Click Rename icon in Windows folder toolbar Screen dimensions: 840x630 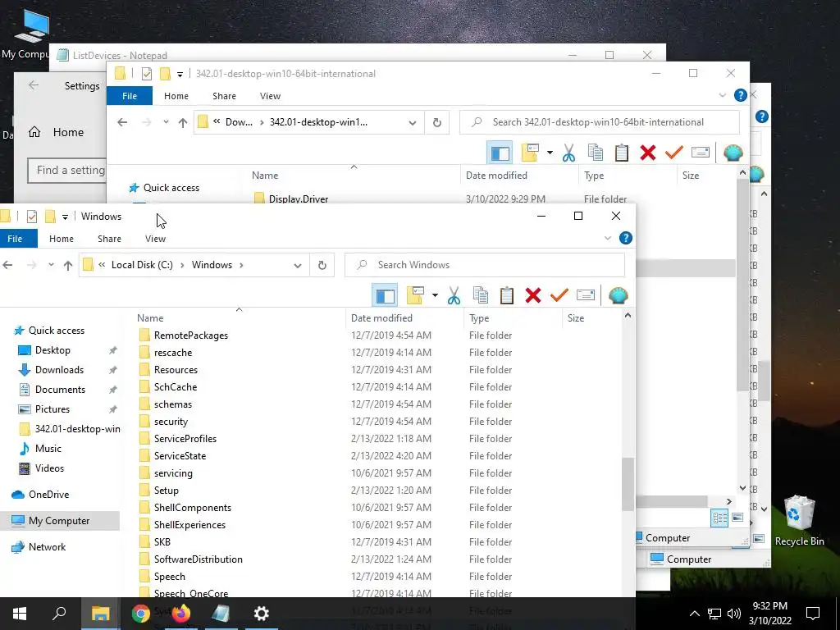(586, 295)
